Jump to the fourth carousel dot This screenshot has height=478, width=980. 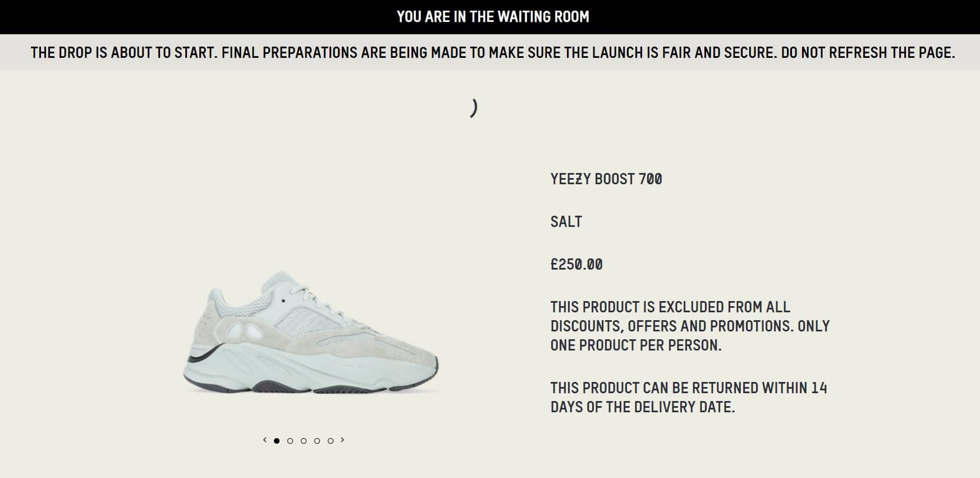(317, 441)
